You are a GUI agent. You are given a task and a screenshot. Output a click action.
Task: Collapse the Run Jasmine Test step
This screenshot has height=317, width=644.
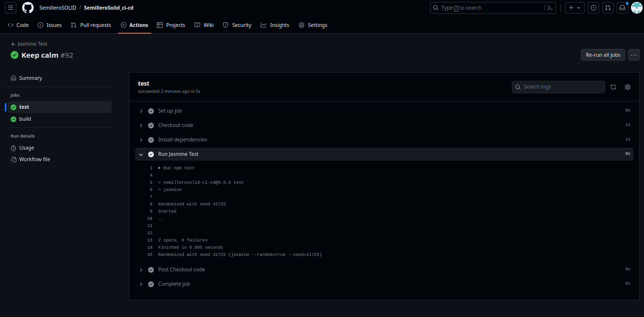coord(141,154)
